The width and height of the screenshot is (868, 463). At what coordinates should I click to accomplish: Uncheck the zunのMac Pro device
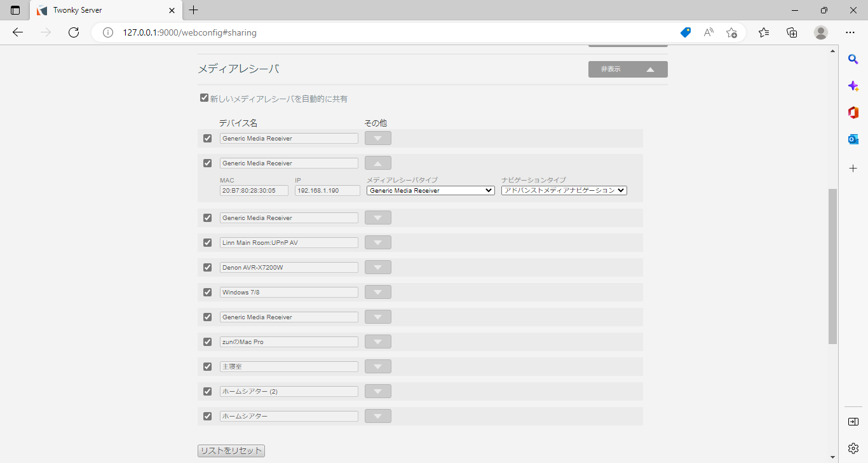(x=207, y=342)
